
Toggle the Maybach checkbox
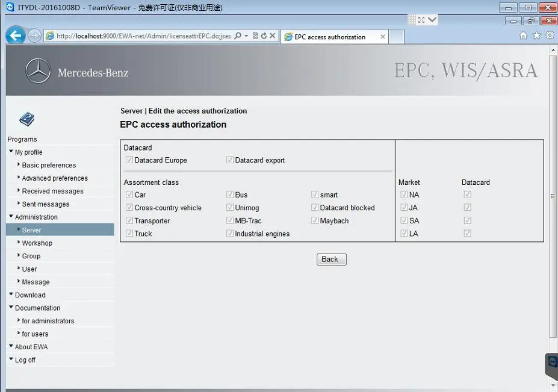(315, 220)
